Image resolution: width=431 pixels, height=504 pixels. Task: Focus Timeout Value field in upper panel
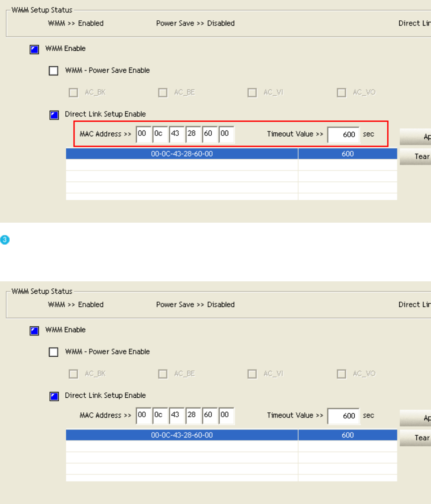pos(343,134)
